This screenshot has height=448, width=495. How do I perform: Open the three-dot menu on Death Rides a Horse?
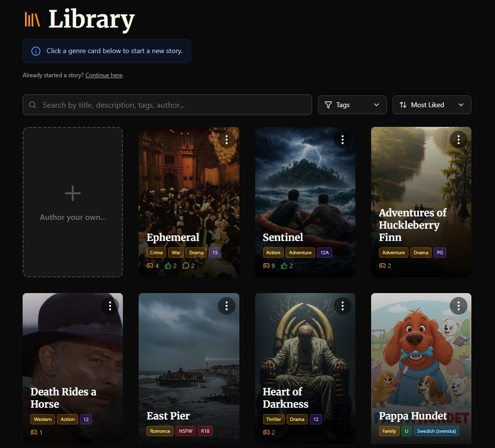point(110,306)
